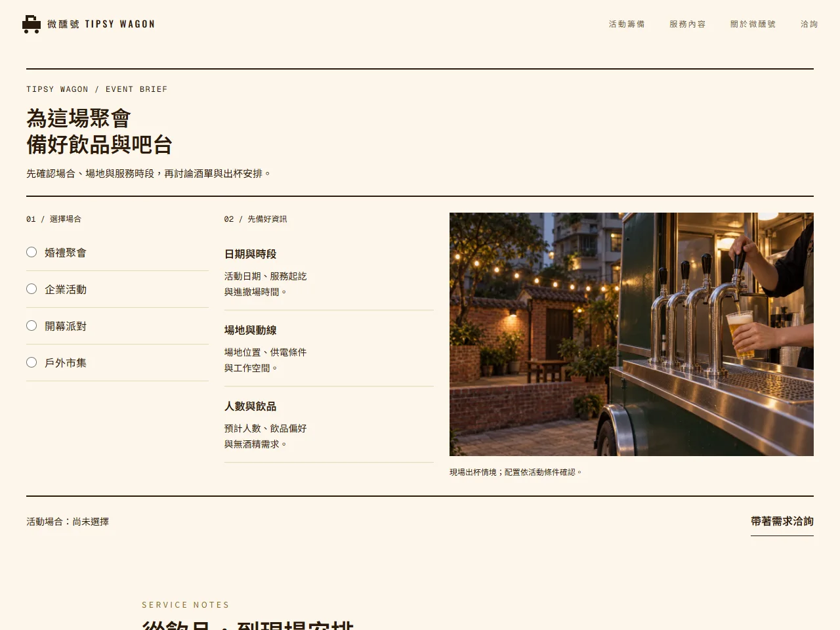Pick the 開幕派對 radio button
Viewport: 840px width, 630px height.
tap(31, 325)
